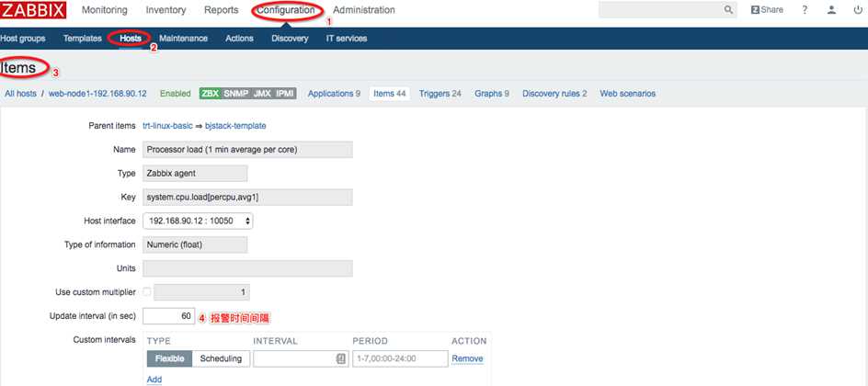Open Graphs 9 tab

[492, 94]
